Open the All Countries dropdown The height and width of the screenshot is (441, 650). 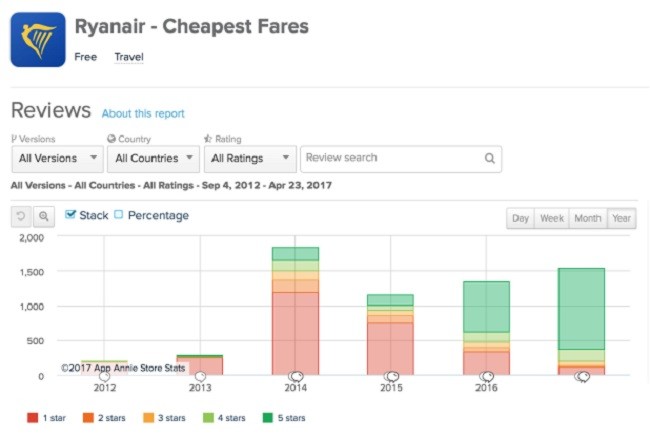tap(153, 159)
